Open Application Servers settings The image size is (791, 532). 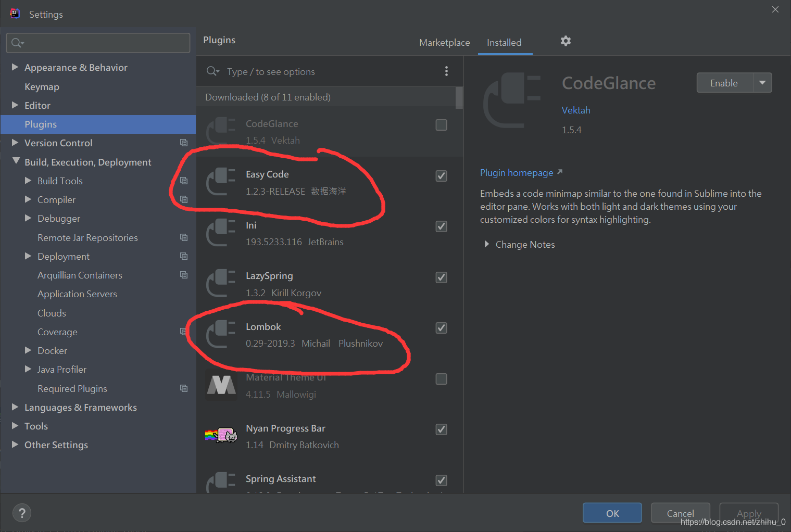pos(77,294)
